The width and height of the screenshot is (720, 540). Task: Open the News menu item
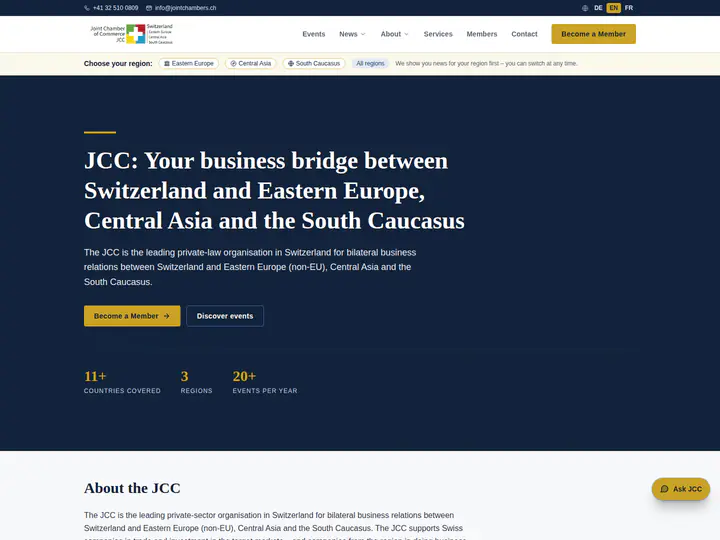click(x=349, y=34)
